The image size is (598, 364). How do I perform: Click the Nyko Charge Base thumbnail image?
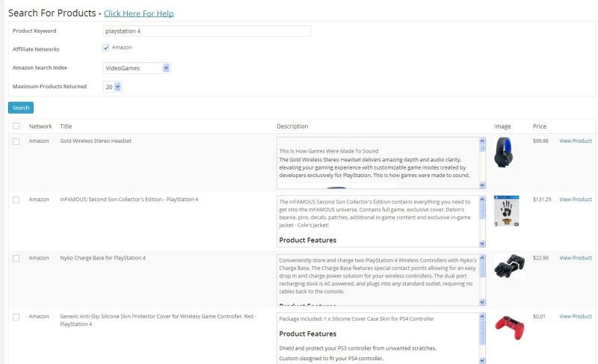(x=510, y=265)
